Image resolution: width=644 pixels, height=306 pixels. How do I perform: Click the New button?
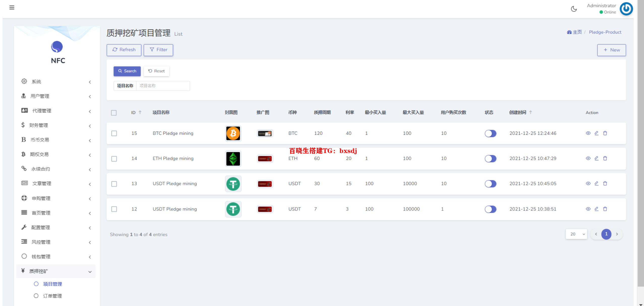point(611,50)
